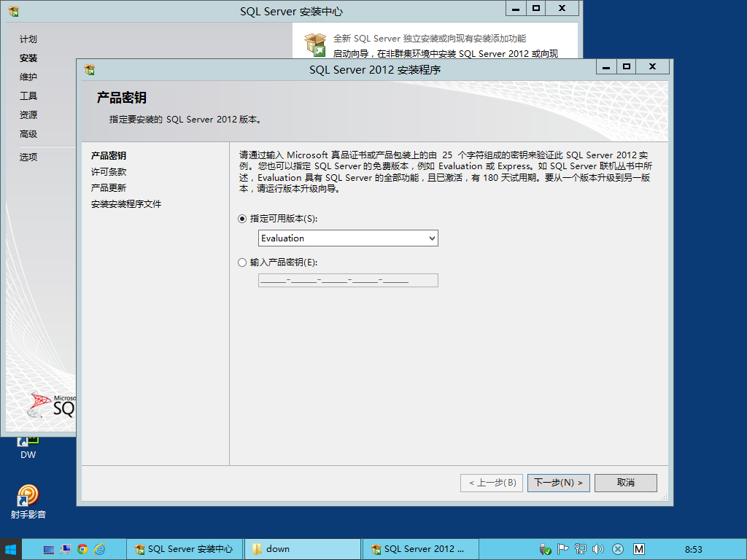
Task: Open 高级 in SQL Server 安装中心
Action: 28,134
